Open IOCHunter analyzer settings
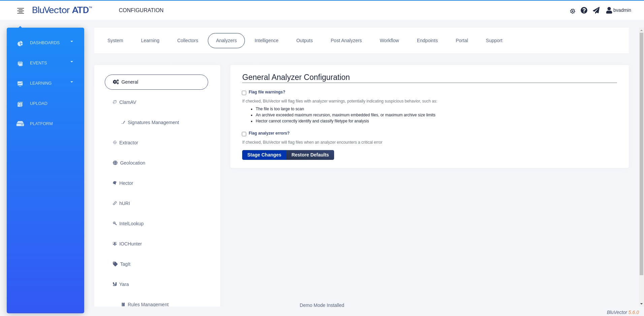644x316 pixels. (x=131, y=244)
